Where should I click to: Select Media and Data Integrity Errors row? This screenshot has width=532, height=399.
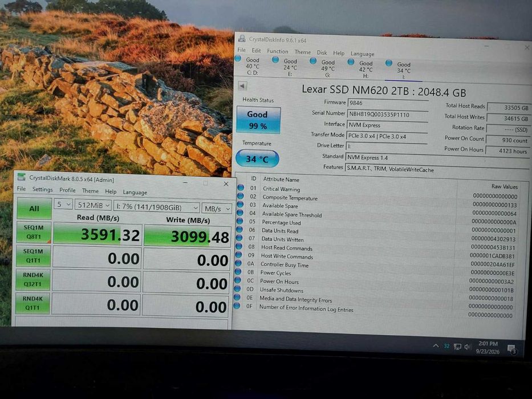click(374, 302)
